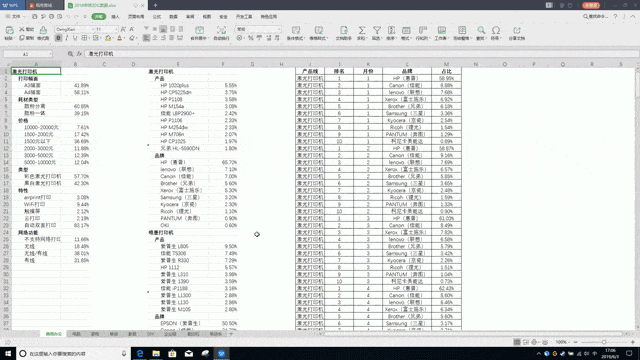Open the number format (常规) dropdown
The height and width of the screenshot is (360, 640).
tap(279, 29)
